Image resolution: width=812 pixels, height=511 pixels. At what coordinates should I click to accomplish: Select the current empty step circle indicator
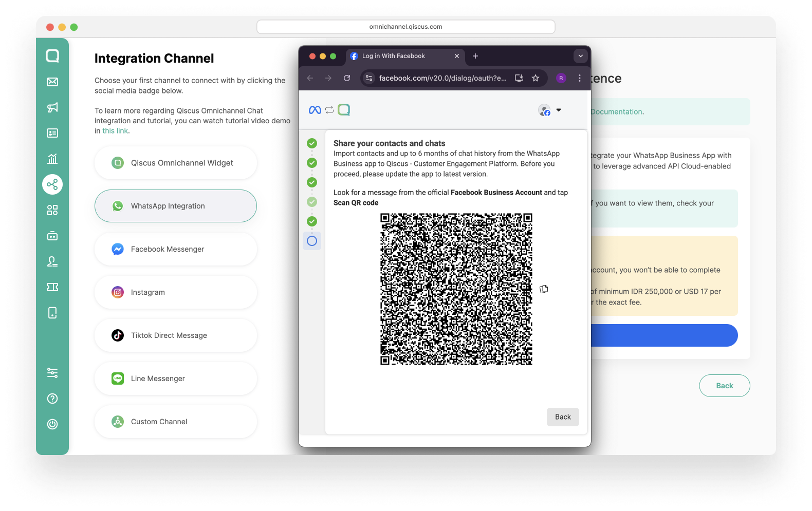tap(312, 241)
